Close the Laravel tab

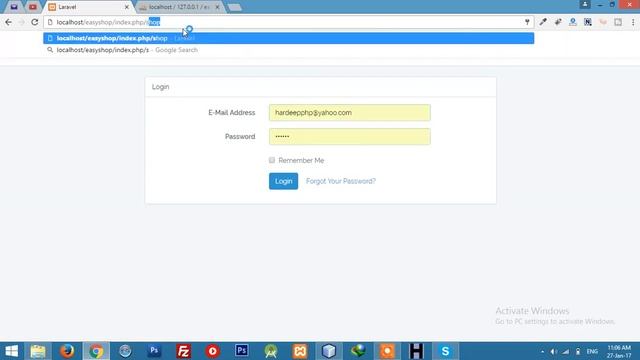point(127,7)
